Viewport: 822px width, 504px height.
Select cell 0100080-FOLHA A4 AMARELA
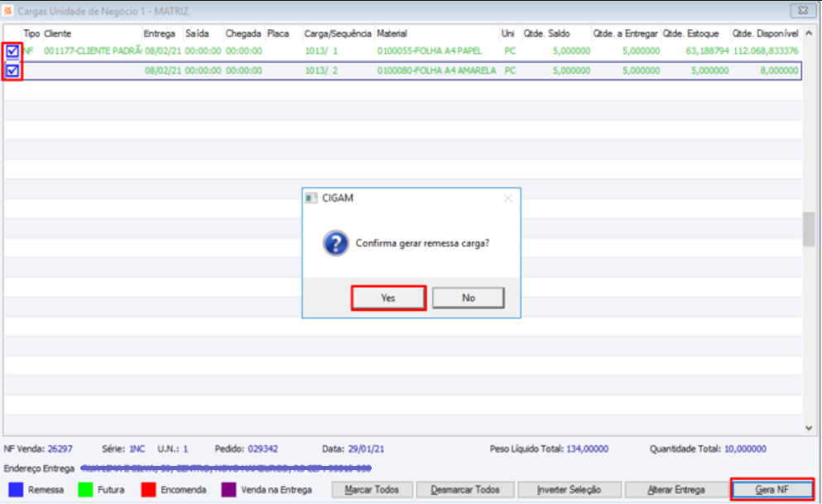tap(436, 70)
